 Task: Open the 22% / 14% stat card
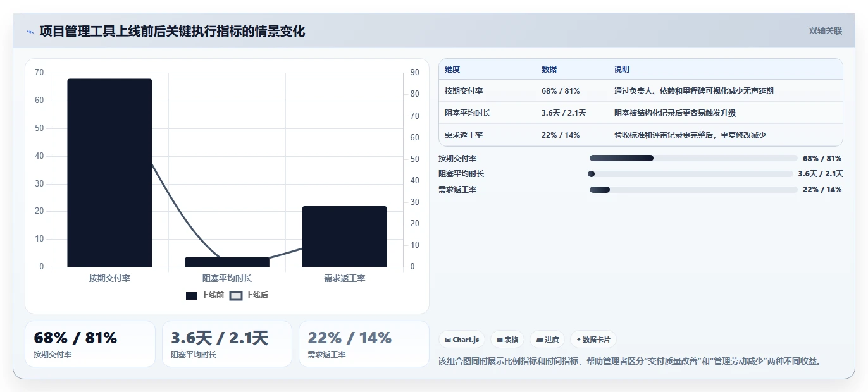pyautogui.click(x=364, y=344)
